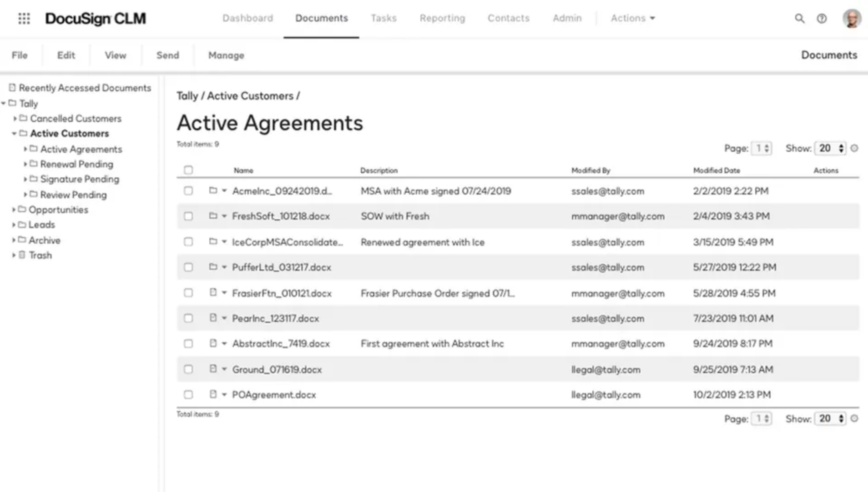Click the user profile avatar
The height and width of the screenshot is (492, 868).
[853, 19]
